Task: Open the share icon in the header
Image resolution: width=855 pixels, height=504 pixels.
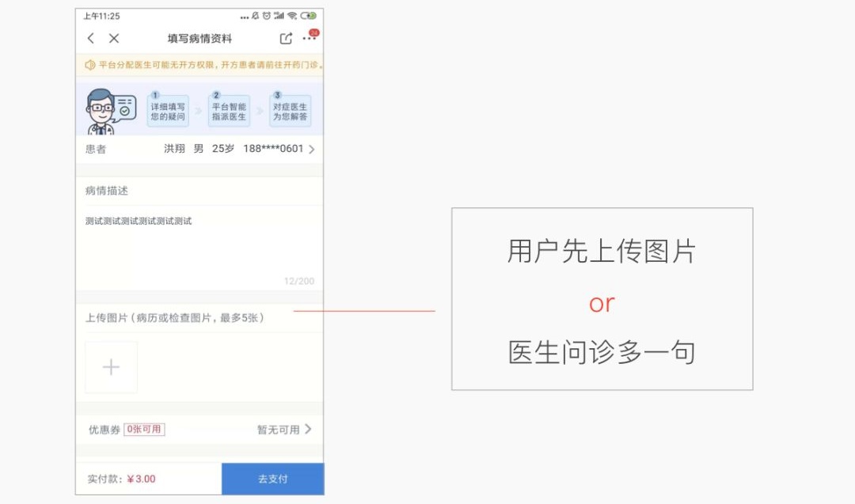Action: tap(286, 38)
